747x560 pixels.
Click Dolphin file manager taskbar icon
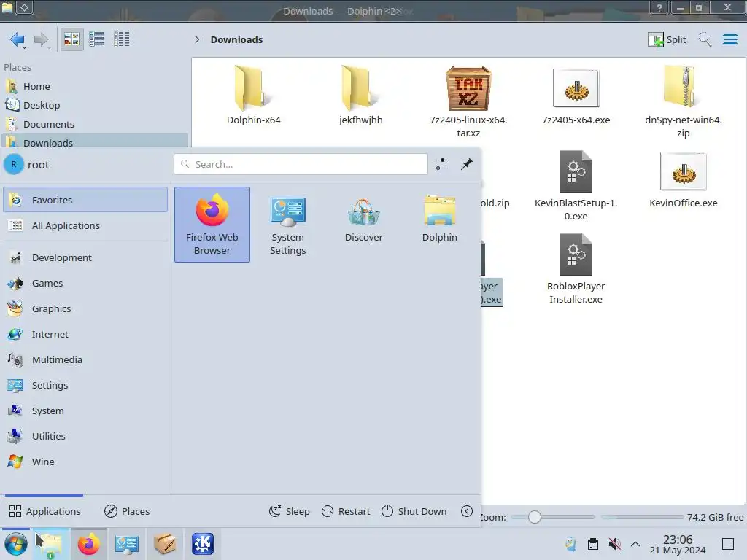50,544
